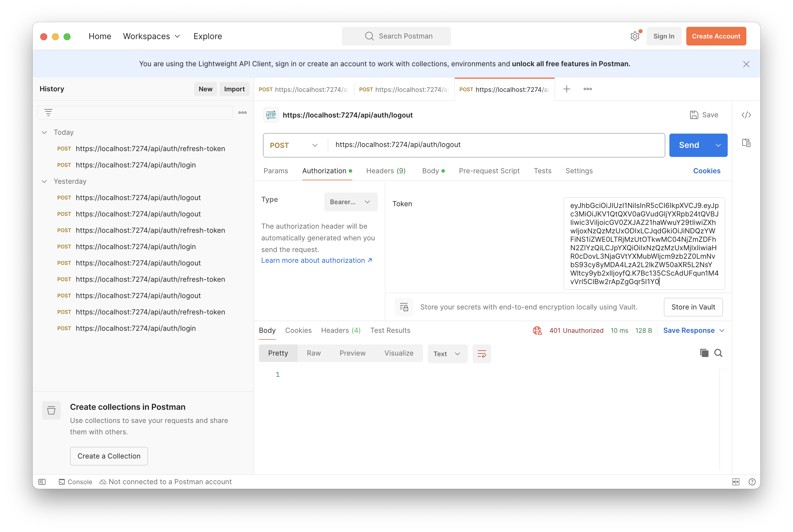The width and height of the screenshot is (793, 532).
Task: Open the settings gear icon
Action: tap(635, 36)
